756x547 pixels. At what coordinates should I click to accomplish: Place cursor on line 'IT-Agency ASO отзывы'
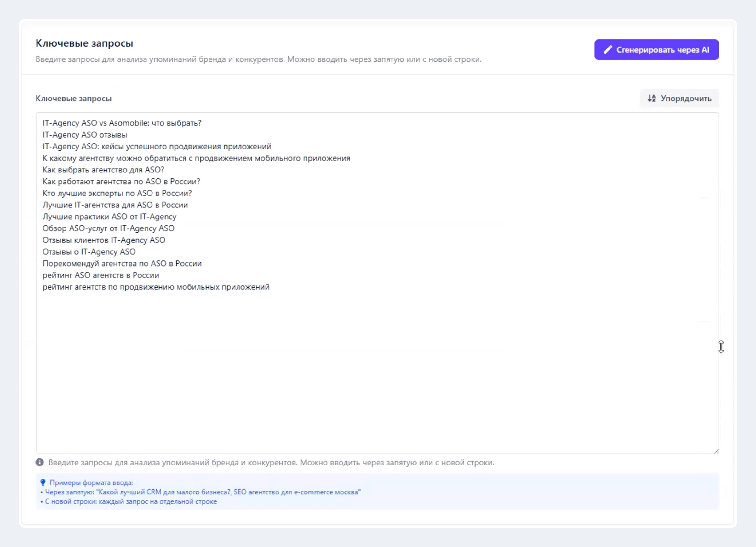[85, 135]
